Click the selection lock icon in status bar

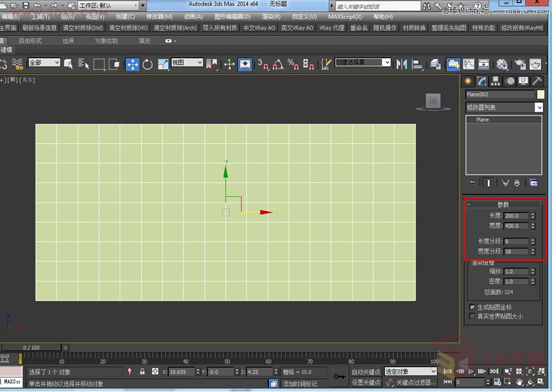[142, 372]
